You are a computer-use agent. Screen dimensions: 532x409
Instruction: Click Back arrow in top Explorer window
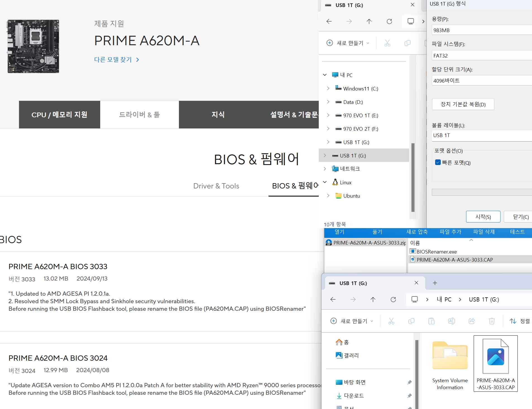329,21
